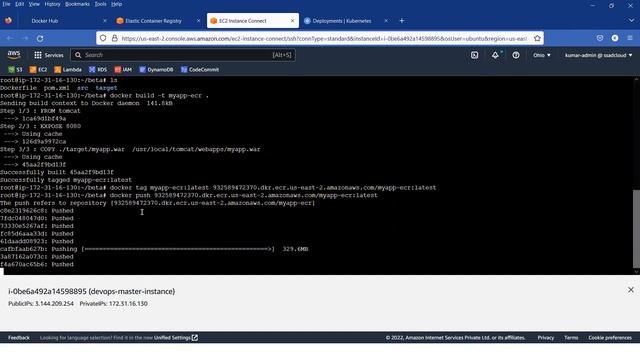
Task: Open the Bookmarks menu
Action: [77, 4]
